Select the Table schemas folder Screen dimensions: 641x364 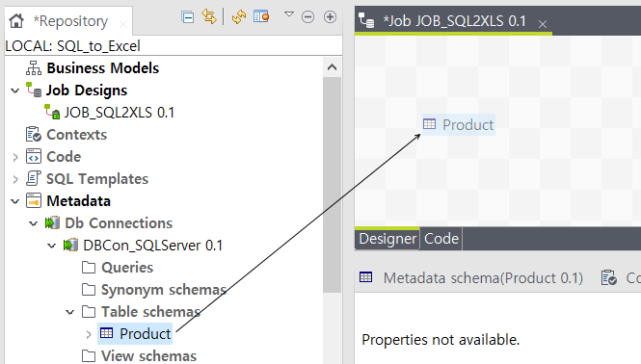click(150, 312)
